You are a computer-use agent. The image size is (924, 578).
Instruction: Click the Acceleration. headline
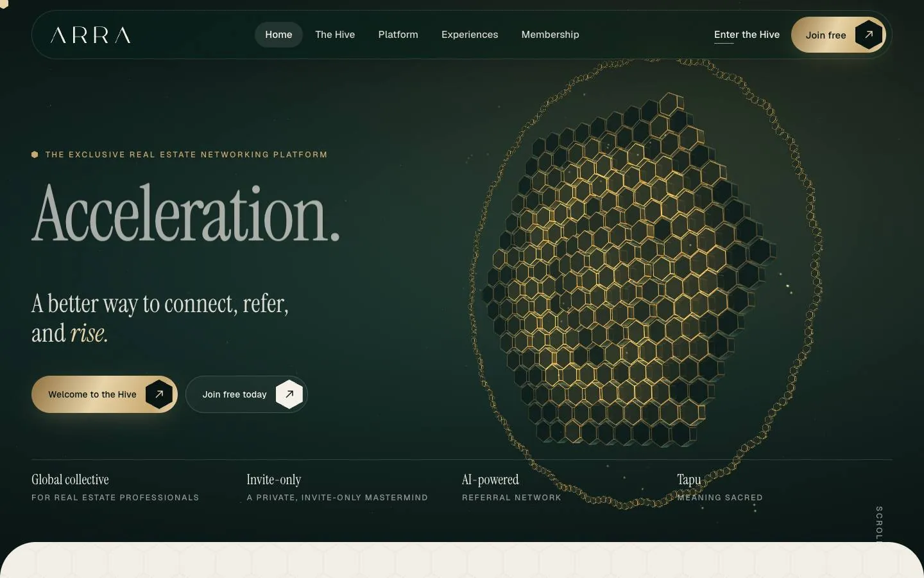[185, 214]
